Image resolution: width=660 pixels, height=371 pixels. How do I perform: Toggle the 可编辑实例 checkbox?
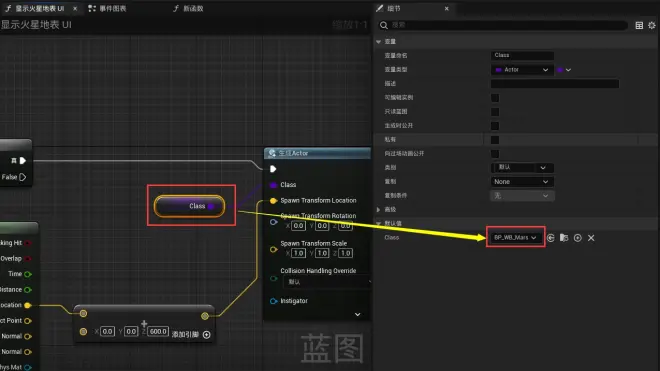coord(495,98)
